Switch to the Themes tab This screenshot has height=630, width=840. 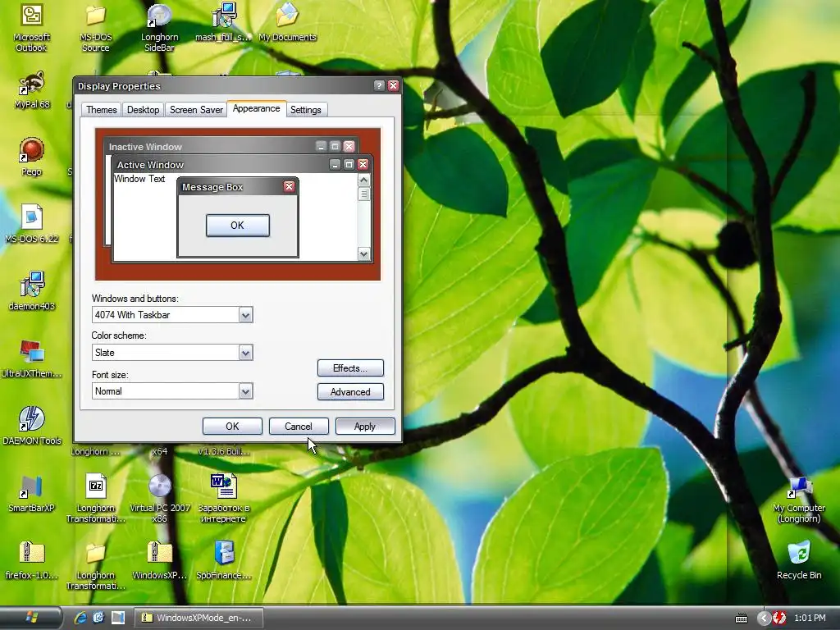pyautogui.click(x=101, y=110)
